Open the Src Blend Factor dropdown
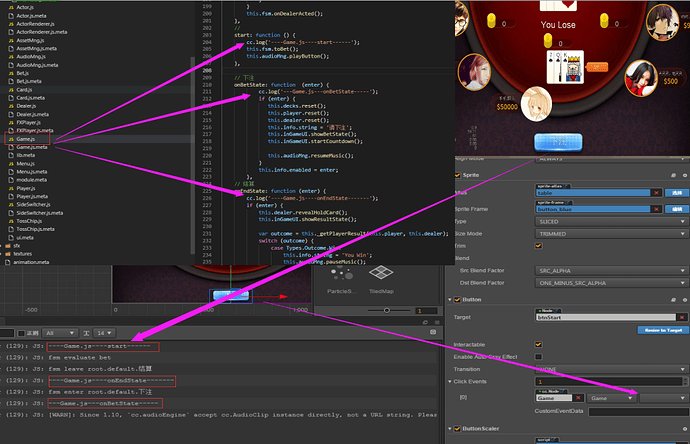 tap(611, 271)
